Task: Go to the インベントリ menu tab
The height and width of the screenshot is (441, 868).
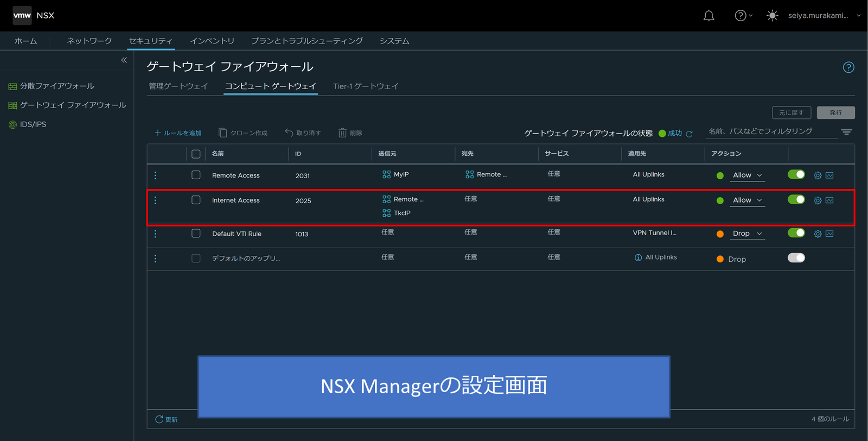Action: pos(212,41)
